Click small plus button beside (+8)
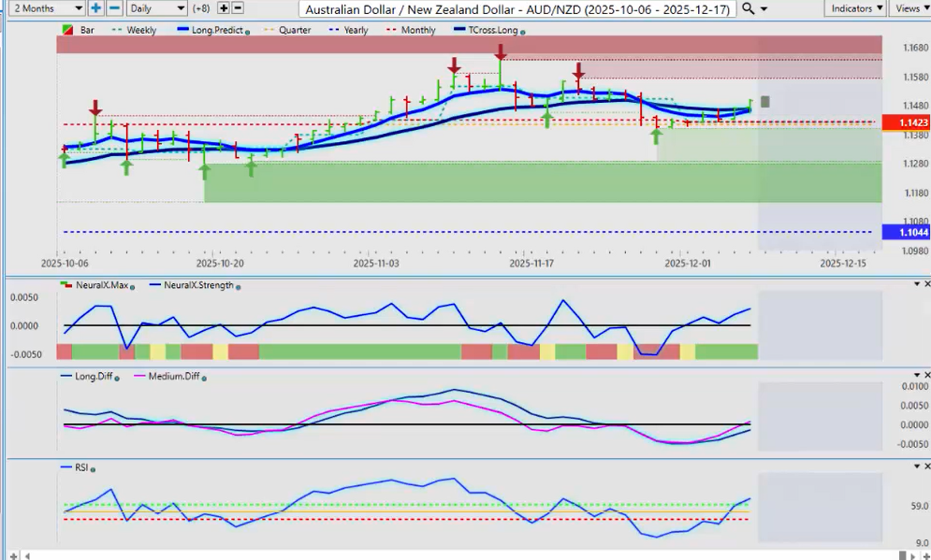Image resolution: width=931 pixels, height=560 pixels. (223, 8)
